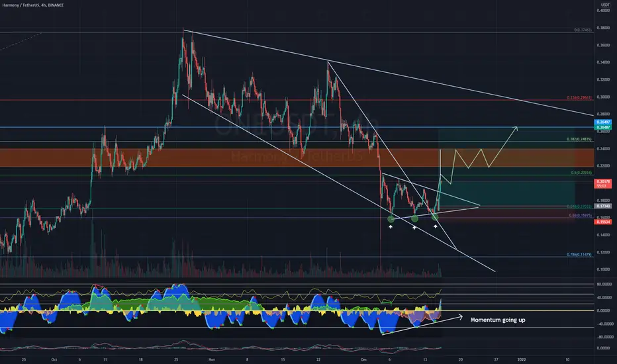Click the 0.30000 price axis tick
617x364 pixels.
pyautogui.click(x=603, y=97)
